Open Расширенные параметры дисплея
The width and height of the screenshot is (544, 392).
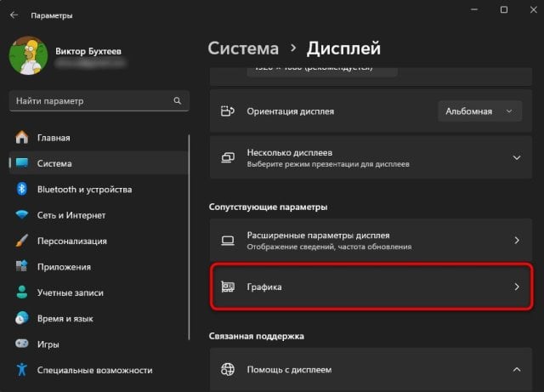tap(368, 241)
